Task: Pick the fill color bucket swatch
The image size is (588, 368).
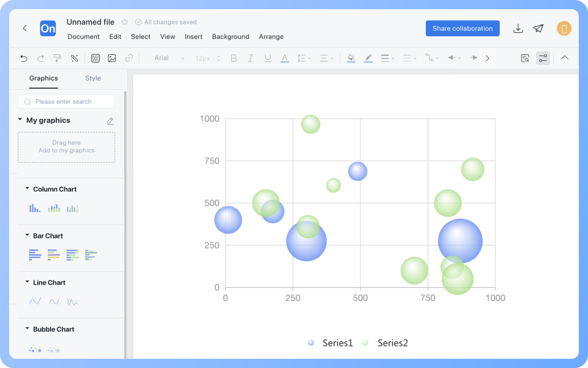Action: click(x=351, y=58)
